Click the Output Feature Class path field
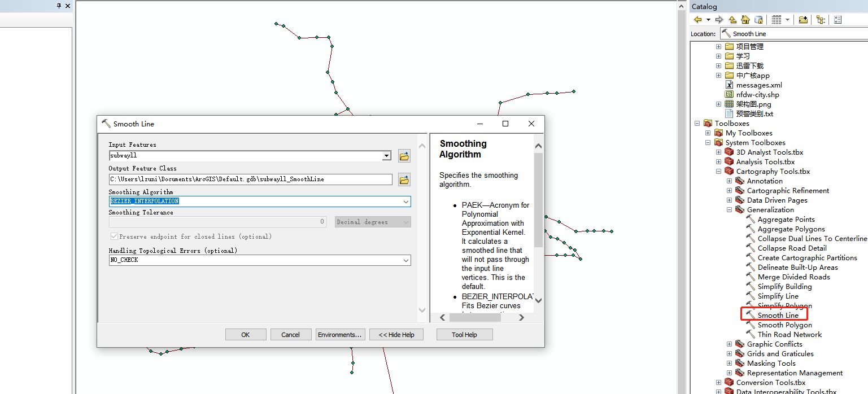868x394 pixels. 250,179
